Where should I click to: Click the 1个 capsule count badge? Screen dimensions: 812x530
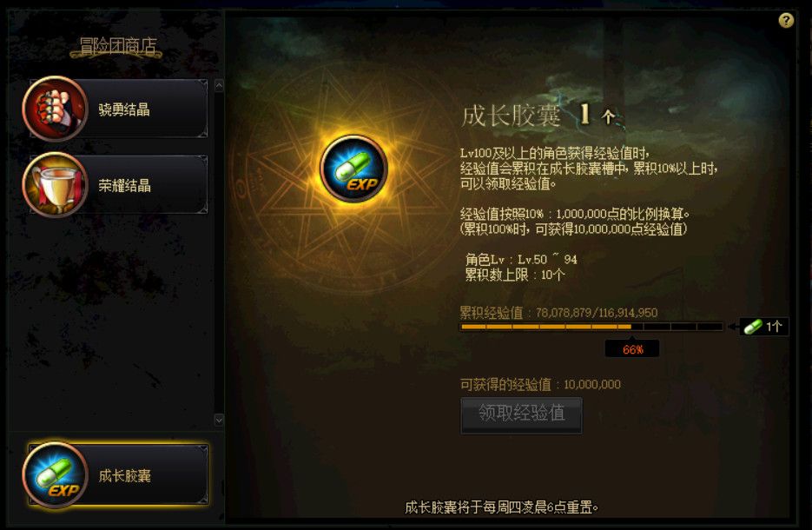(764, 327)
